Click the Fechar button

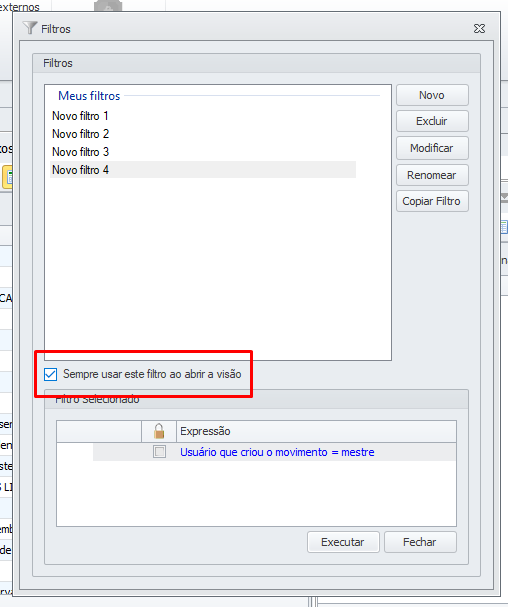tap(420, 542)
